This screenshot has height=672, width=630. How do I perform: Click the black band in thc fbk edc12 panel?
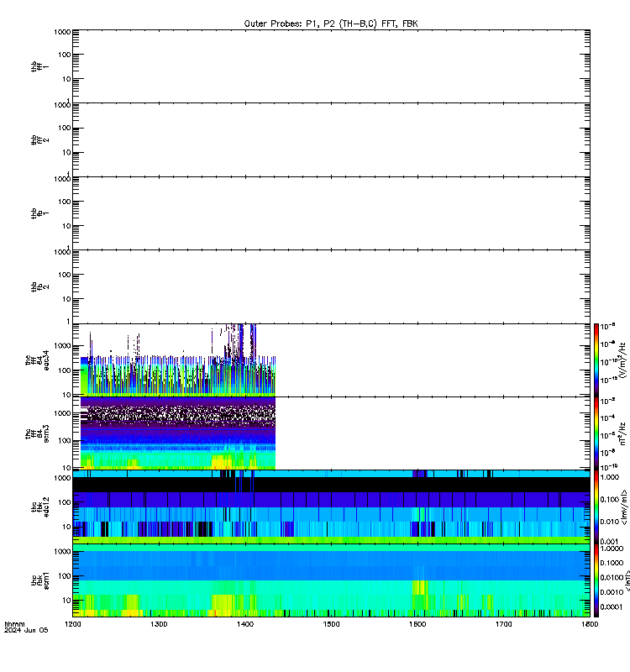point(331,486)
